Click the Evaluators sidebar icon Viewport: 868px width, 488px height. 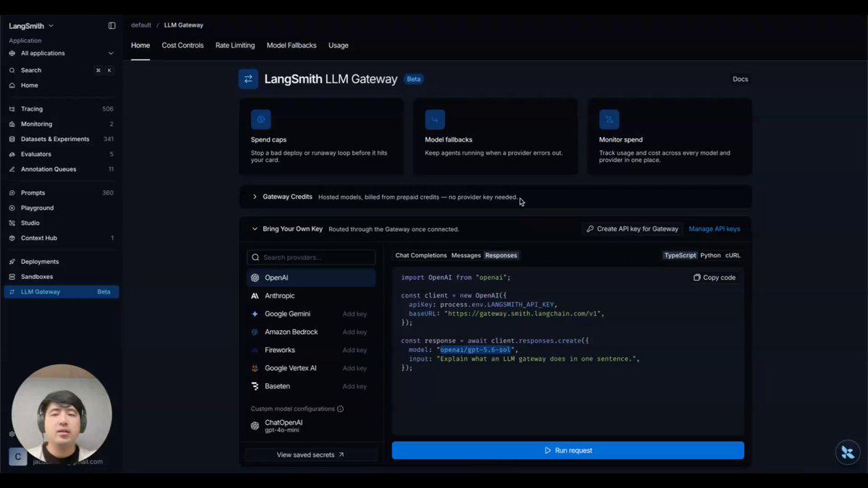point(12,154)
